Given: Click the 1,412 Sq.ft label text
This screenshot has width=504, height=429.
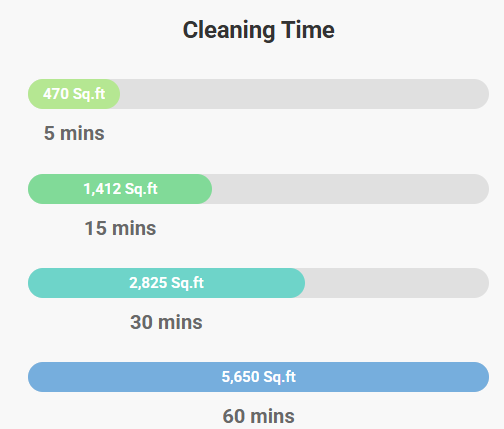Looking at the screenshot, I should [120, 189].
